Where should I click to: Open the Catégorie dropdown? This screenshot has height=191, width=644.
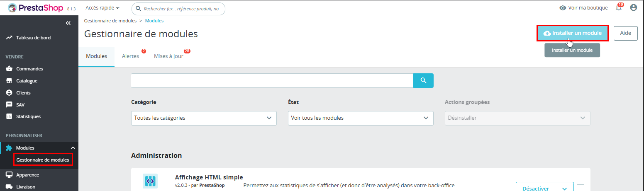[x=204, y=118]
